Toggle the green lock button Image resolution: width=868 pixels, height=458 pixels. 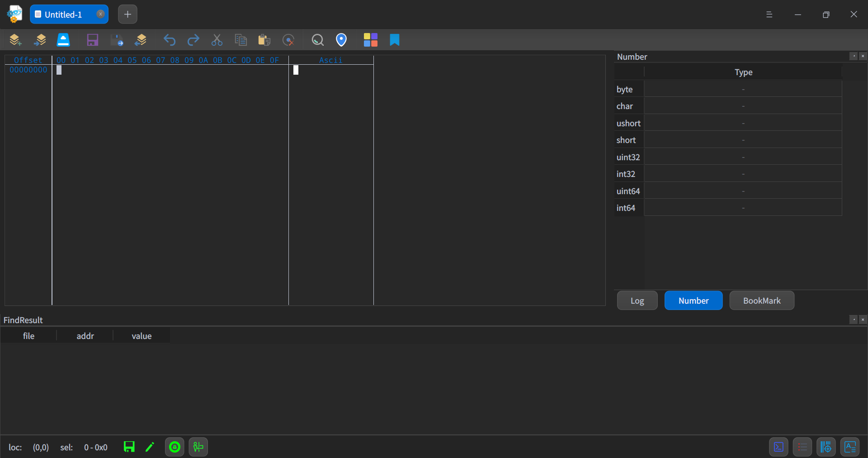(175, 447)
